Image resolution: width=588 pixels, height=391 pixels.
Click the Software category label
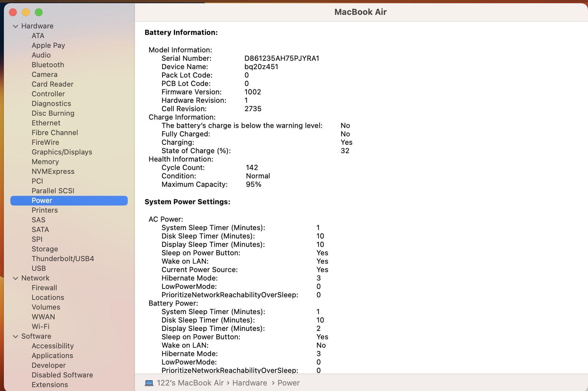click(x=36, y=336)
